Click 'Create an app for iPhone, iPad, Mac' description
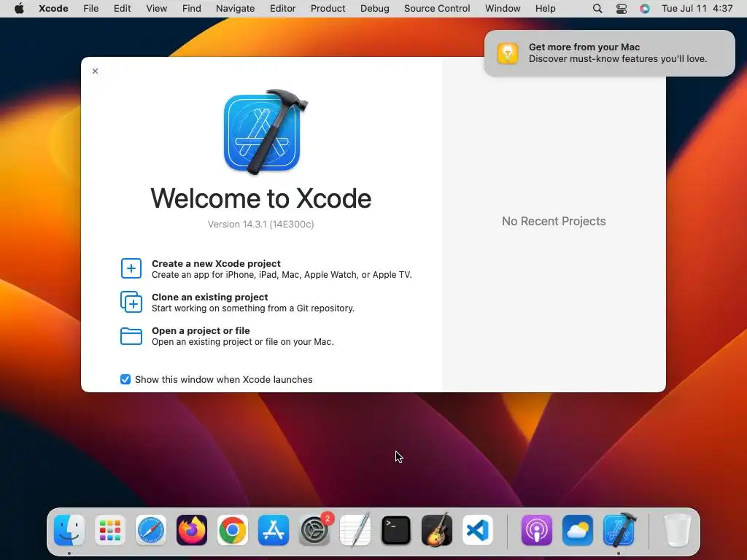 282,275
